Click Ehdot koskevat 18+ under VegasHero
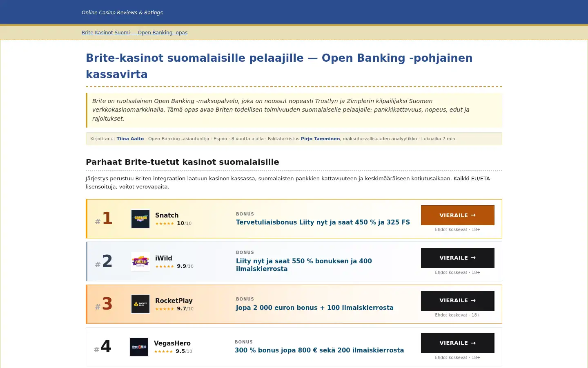The image size is (588, 368). coord(458,358)
